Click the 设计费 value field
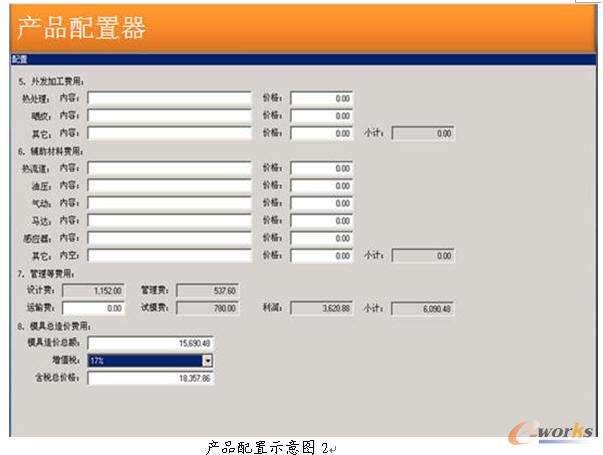This screenshot has width=603, height=455. tap(93, 290)
